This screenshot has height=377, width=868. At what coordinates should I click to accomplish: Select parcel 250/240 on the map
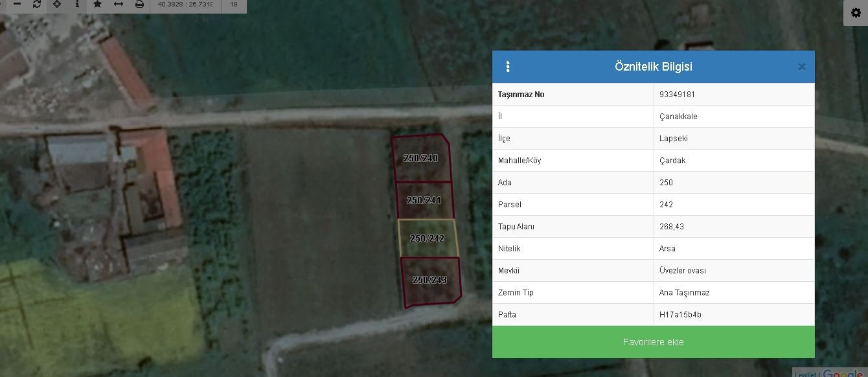420,158
